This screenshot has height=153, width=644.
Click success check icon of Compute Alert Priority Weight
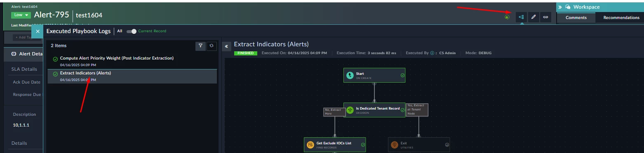pyautogui.click(x=55, y=59)
